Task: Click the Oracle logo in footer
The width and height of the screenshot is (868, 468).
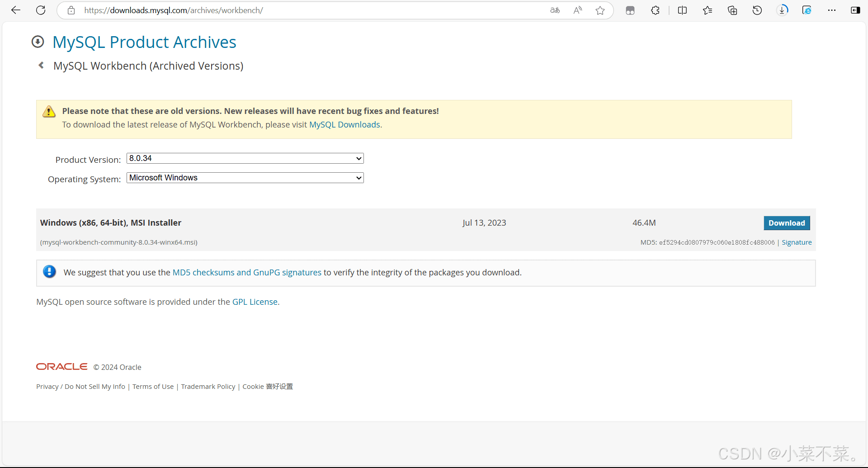Action: pyautogui.click(x=62, y=366)
